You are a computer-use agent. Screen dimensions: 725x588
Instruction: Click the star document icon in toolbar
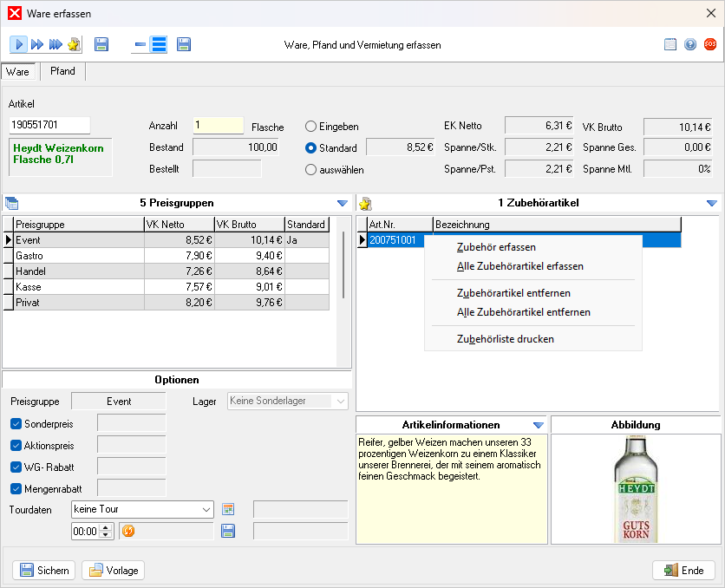[74, 44]
